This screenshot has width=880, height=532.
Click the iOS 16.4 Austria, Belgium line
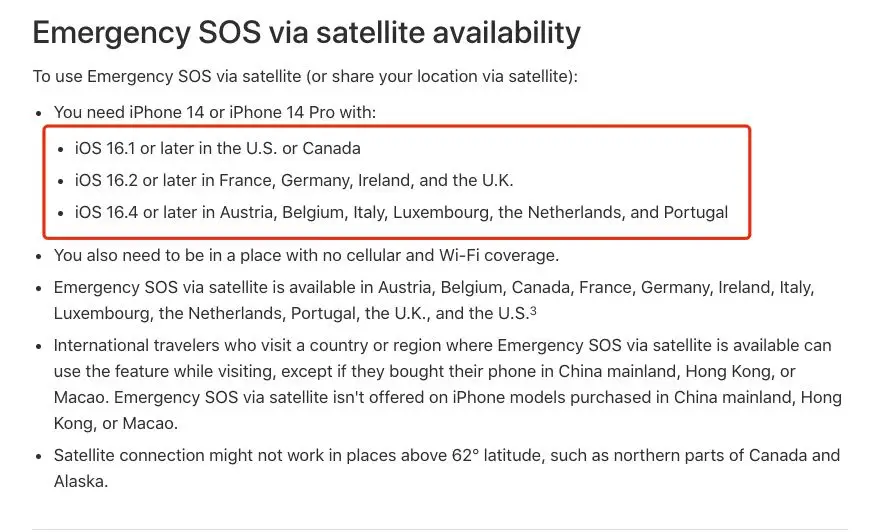tap(401, 212)
